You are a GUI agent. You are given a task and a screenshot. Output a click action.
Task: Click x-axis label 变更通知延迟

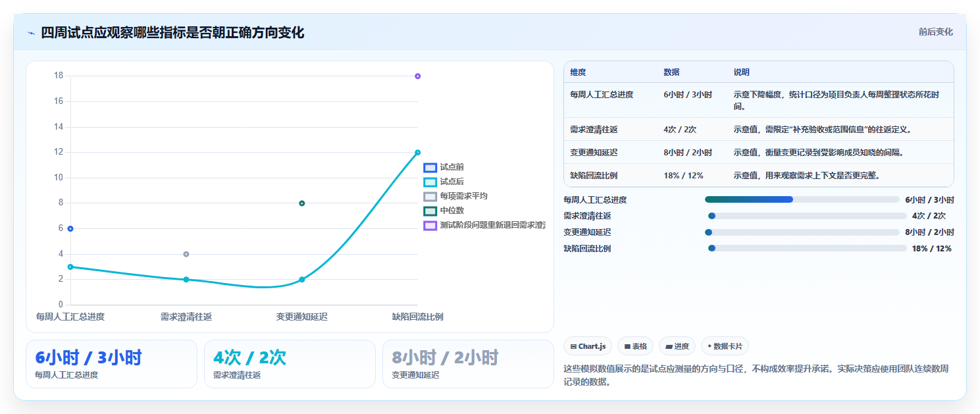tap(302, 317)
